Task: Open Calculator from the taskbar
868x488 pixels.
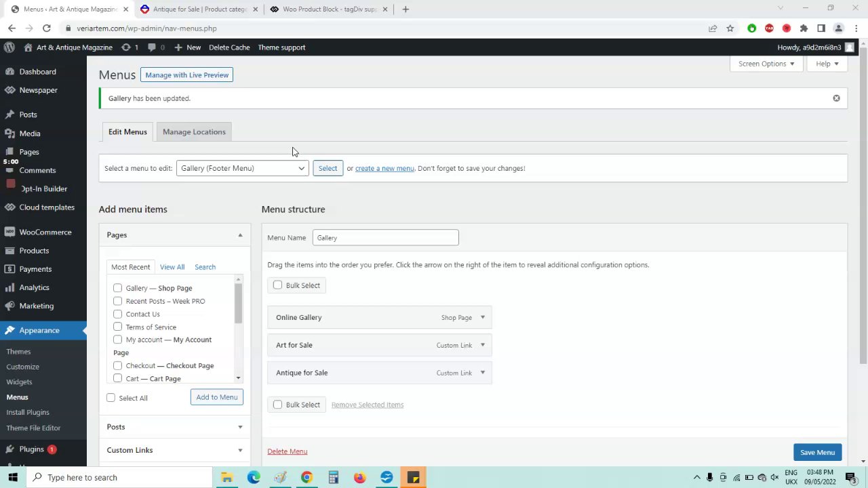Action: pos(333,477)
